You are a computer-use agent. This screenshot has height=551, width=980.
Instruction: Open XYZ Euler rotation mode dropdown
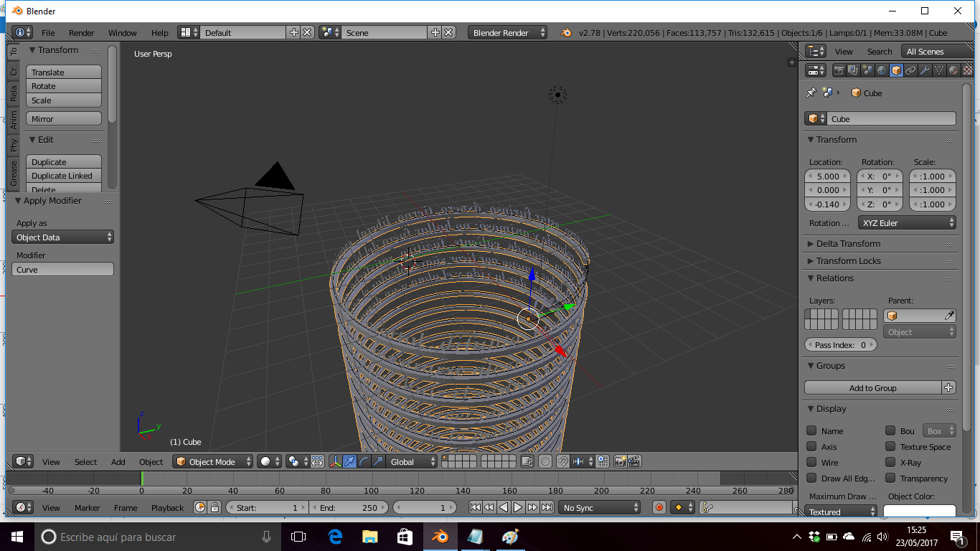(907, 223)
